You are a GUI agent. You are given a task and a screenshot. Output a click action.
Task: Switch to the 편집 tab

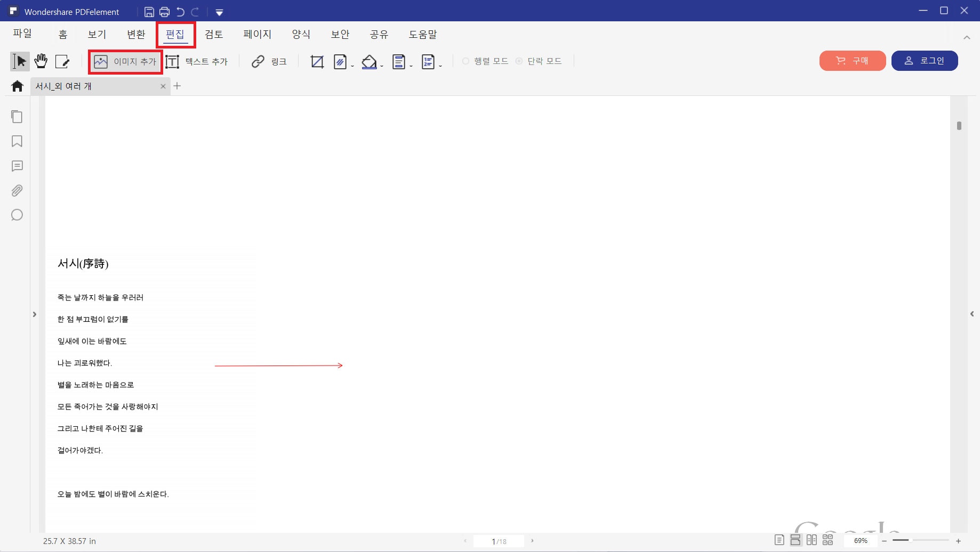click(x=175, y=35)
